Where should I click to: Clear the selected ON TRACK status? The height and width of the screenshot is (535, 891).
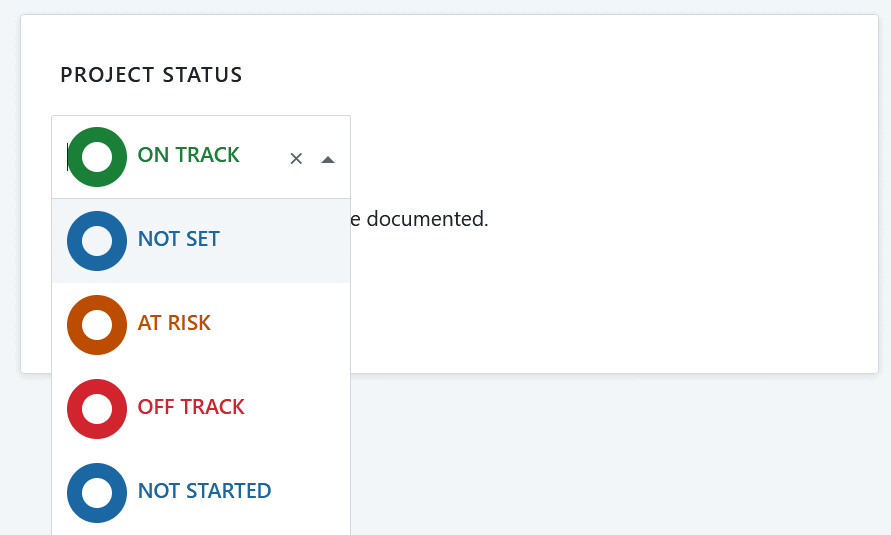[x=296, y=158]
